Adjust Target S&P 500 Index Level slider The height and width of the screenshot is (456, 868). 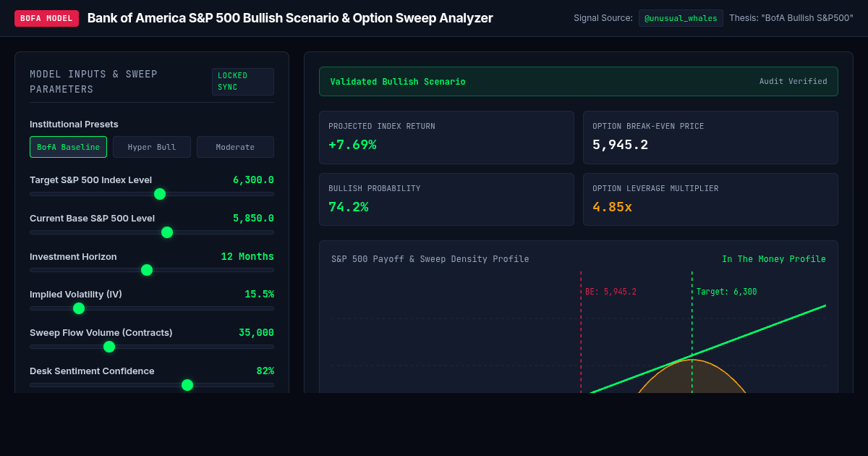(x=160, y=194)
